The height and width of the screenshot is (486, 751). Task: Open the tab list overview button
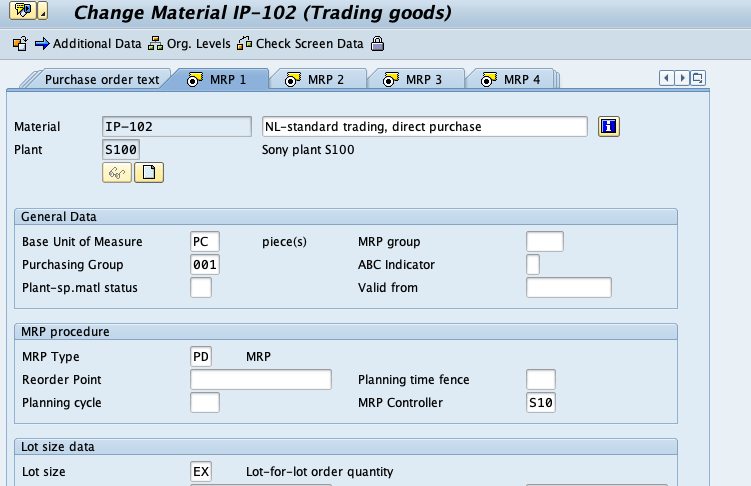pyautogui.click(x=698, y=78)
